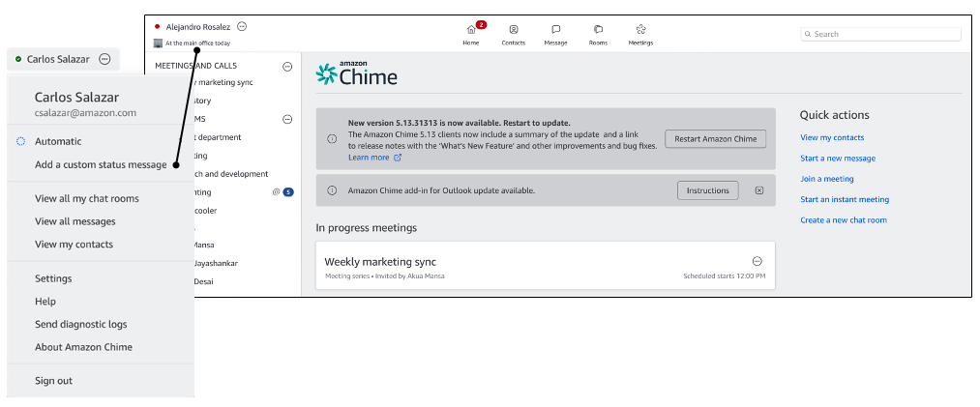Click the Carlos Salazar name header

[x=76, y=98]
